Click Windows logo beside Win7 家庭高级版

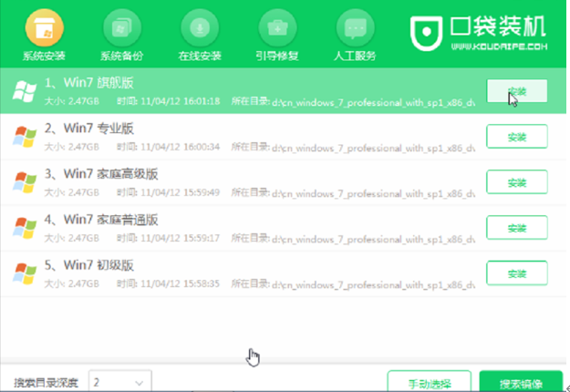coord(25,182)
